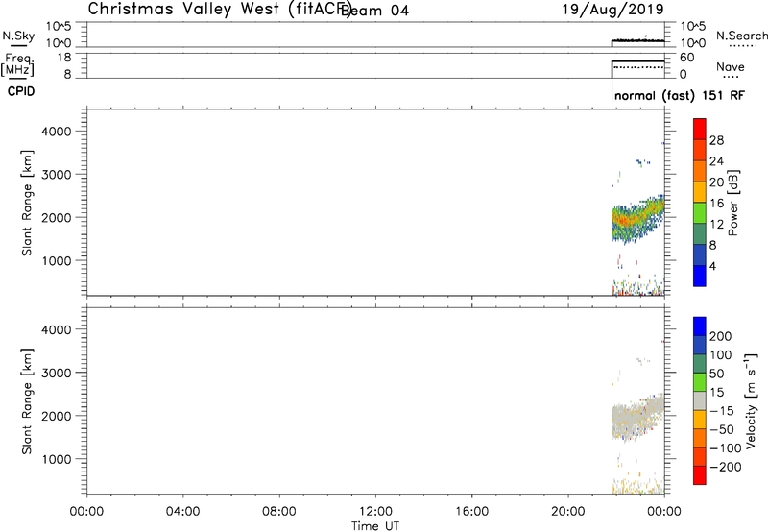Click the '08:00' time tick label
The image size is (768, 532).
(279, 512)
